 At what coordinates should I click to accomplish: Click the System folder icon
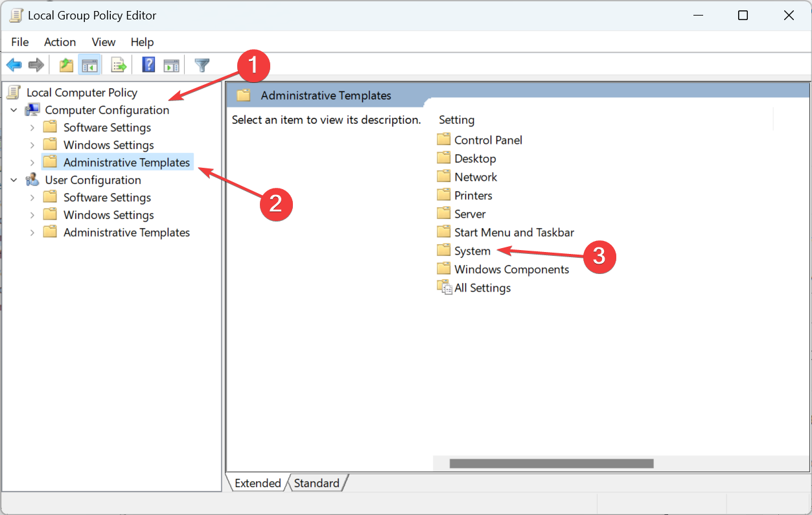tap(444, 250)
